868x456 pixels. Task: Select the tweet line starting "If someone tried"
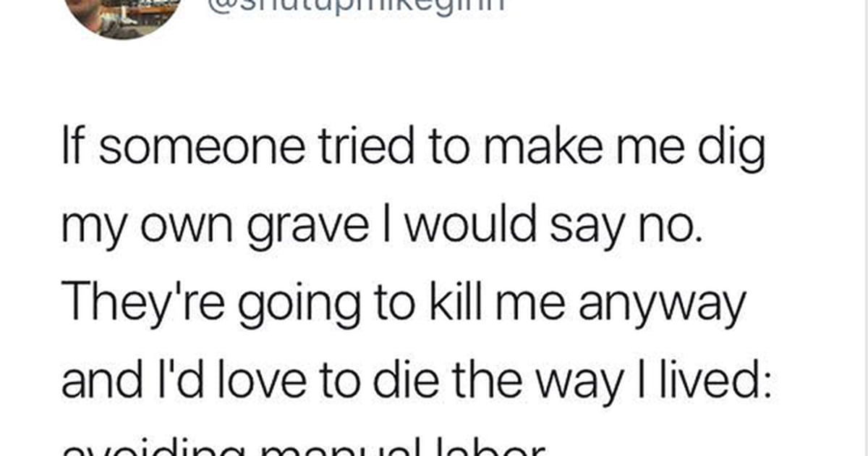(x=412, y=148)
